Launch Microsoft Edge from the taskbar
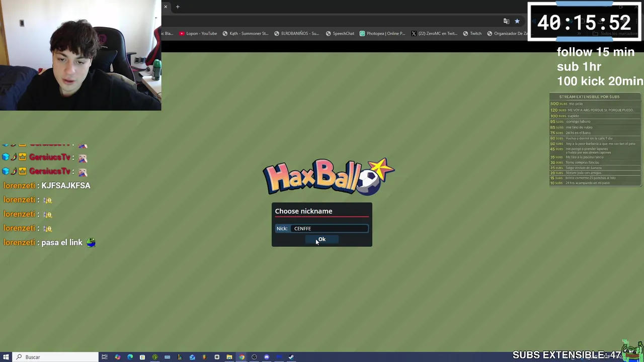This screenshot has width=644, height=362. pyautogui.click(x=130, y=357)
